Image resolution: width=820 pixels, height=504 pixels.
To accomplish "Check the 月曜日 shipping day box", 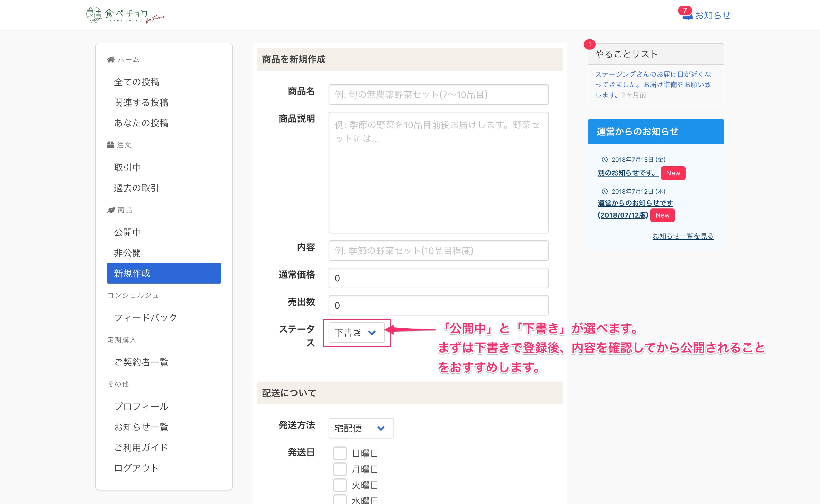I will click(340, 469).
